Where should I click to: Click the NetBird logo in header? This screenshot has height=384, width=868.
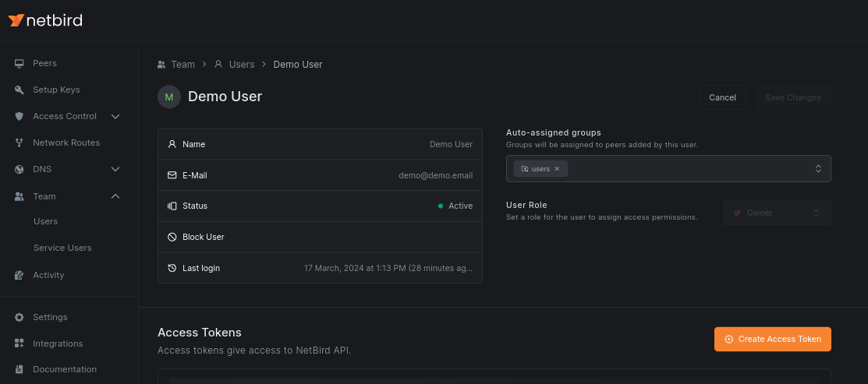pos(45,20)
